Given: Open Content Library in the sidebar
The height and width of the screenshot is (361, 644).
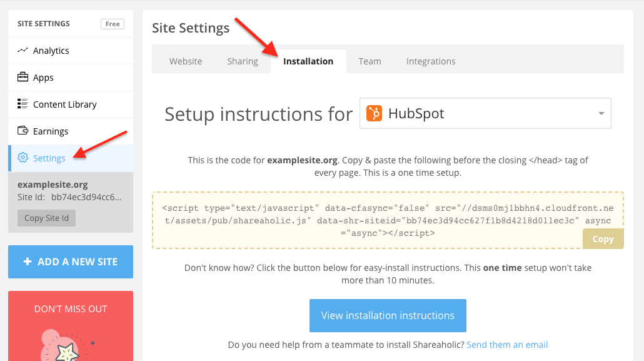Looking at the screenshot, I should coord(71,104).
